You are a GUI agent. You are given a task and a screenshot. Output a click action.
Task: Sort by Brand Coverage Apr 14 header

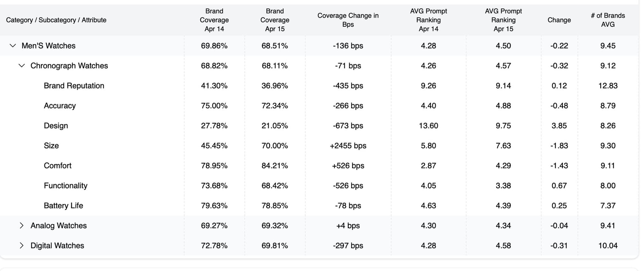(214, 20)
